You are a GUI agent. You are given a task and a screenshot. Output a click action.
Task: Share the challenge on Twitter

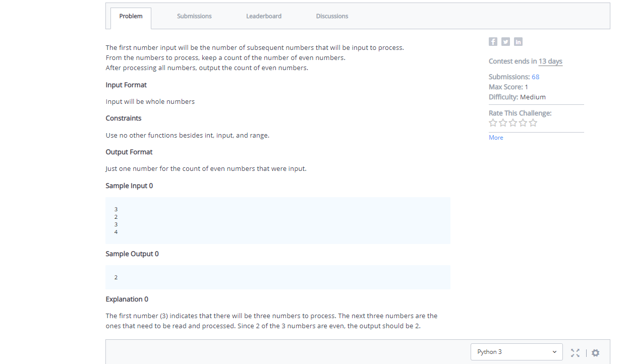click(505, 41)
